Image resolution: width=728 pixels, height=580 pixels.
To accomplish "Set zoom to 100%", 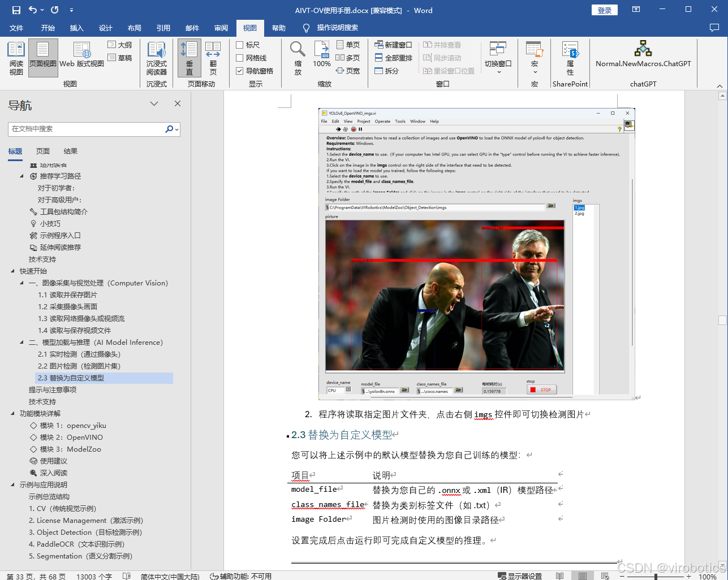I will point(322,54).
